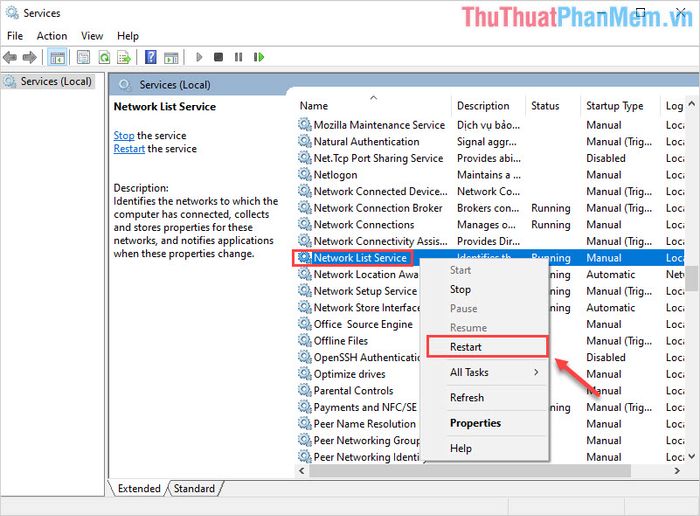Image resolution: width=700 pixels, height=516 pixels.
Task: Sort by the Description column header
Action: point(488,106)
